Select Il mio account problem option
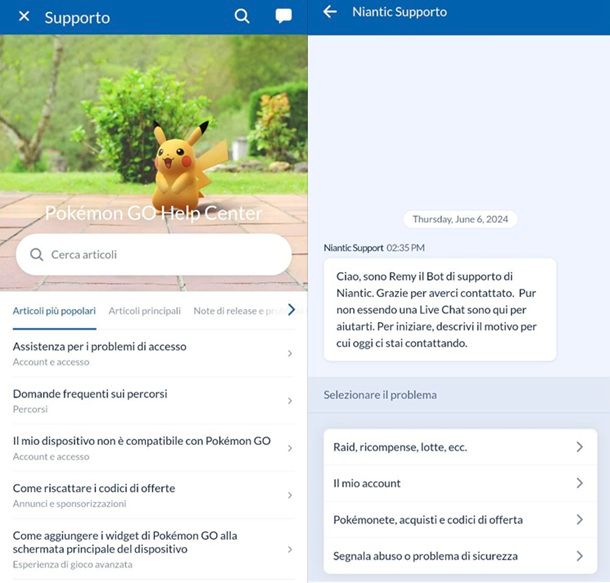 click(460, 483)
